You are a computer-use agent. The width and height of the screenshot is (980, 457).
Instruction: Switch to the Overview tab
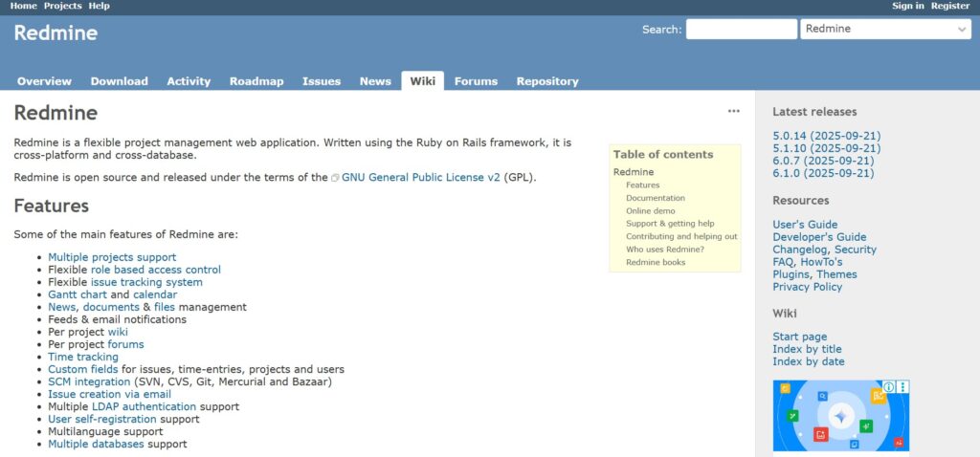coord(44,81)
